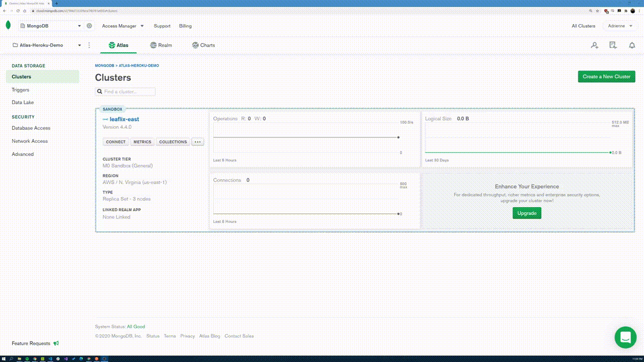Viewport: 644px width, 362px height.
Task: Switch to the Charts tab
Action: click(203, 45)
